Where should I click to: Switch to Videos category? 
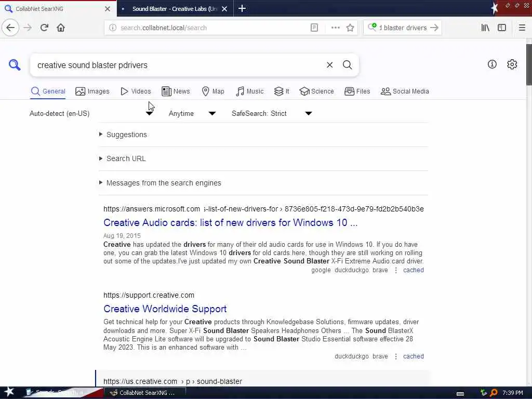136,91
